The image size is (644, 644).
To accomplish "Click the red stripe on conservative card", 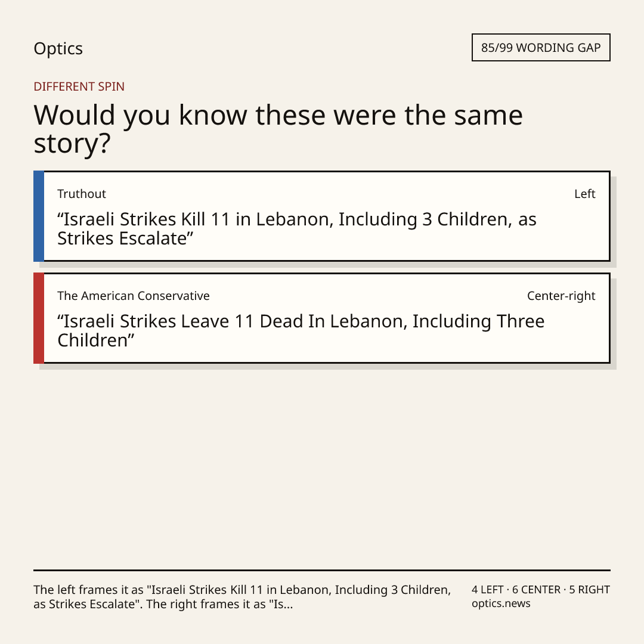I will (39, 318).
